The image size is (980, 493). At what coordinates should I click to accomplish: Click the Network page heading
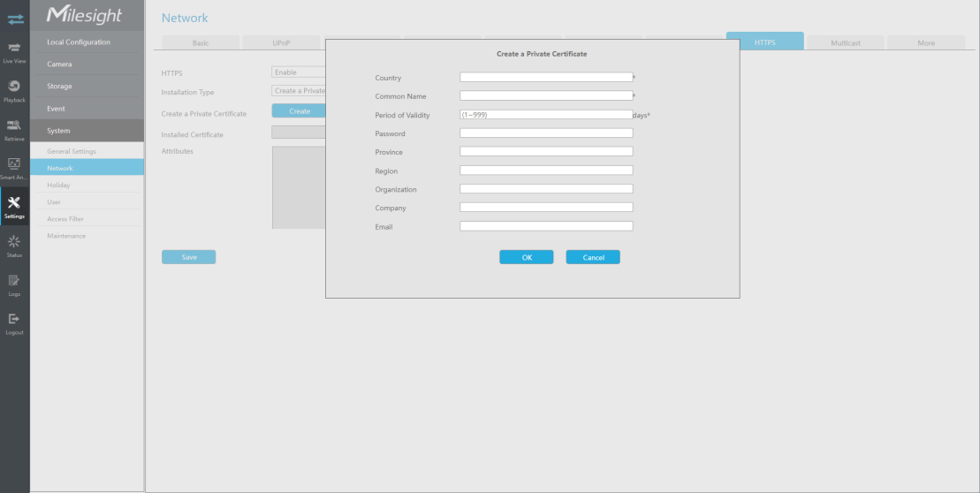[x=185, y=19]
